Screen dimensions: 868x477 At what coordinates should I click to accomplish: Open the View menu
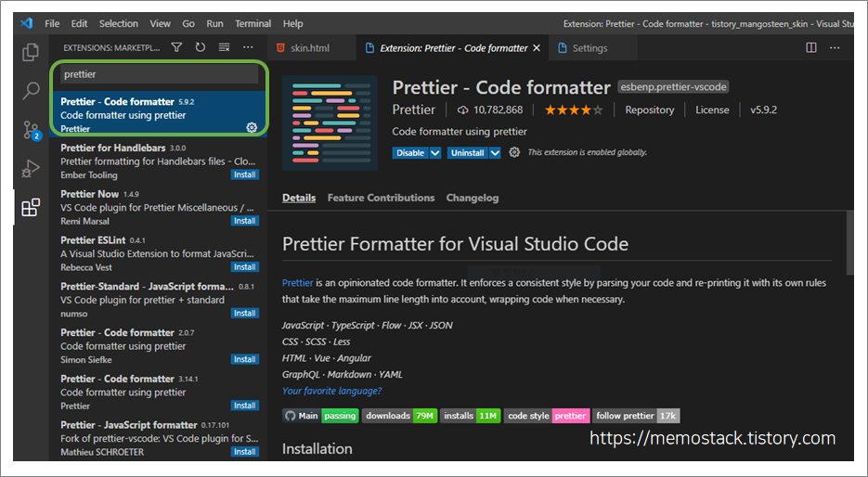[x=160, y=23]
